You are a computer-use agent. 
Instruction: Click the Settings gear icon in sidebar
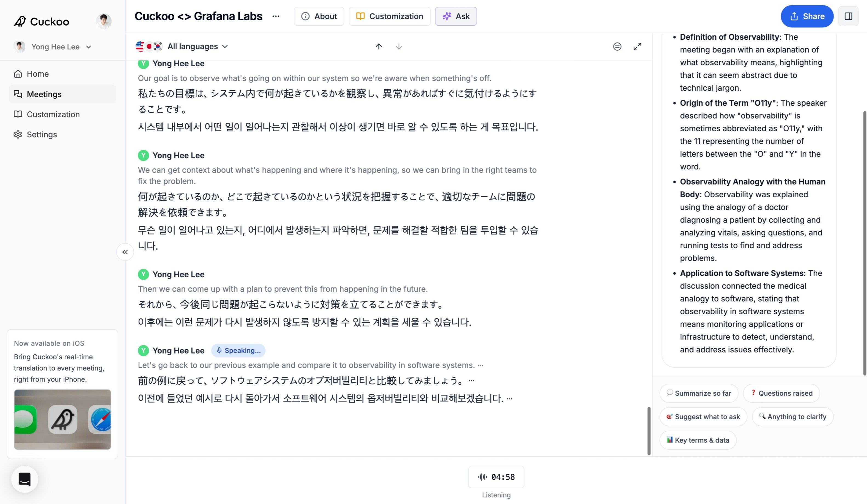(18, 135)
